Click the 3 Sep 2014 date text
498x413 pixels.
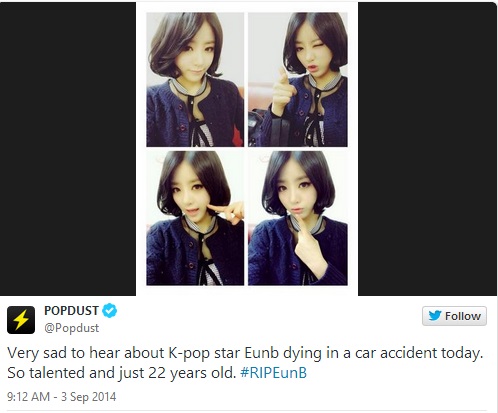88,397
